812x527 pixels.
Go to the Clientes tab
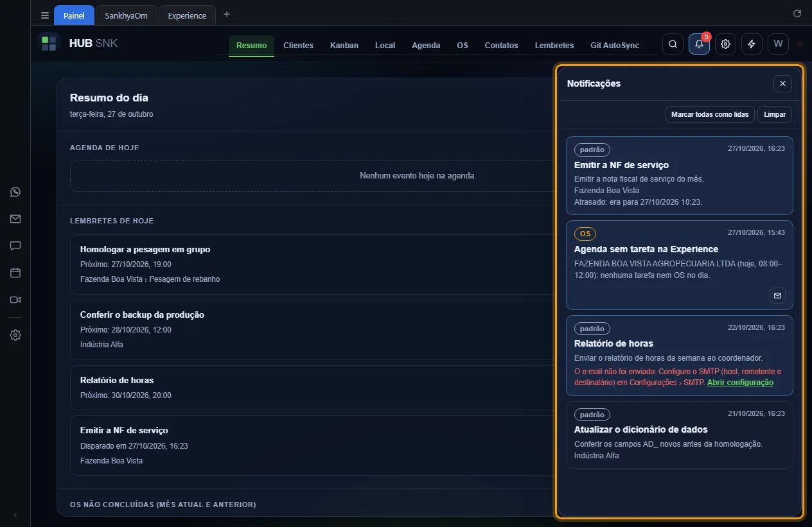[298, 46]
